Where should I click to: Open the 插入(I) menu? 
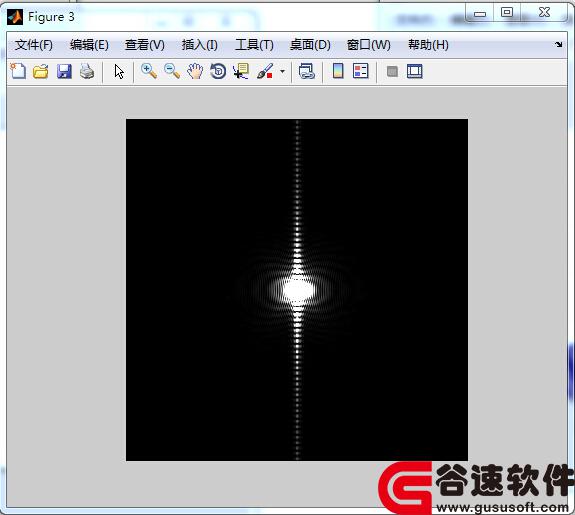(x=199, y=45)
